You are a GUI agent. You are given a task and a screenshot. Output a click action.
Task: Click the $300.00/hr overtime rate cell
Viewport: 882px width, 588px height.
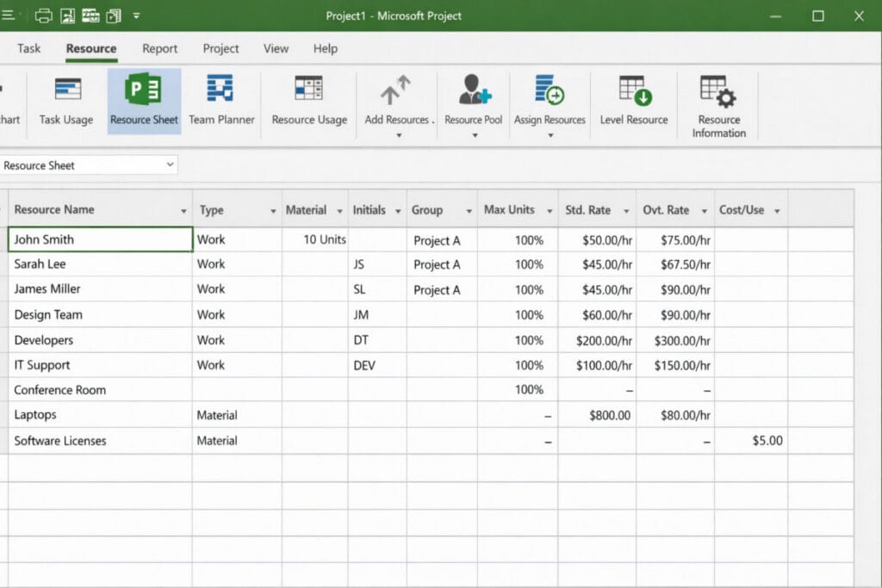pos(675,341)
